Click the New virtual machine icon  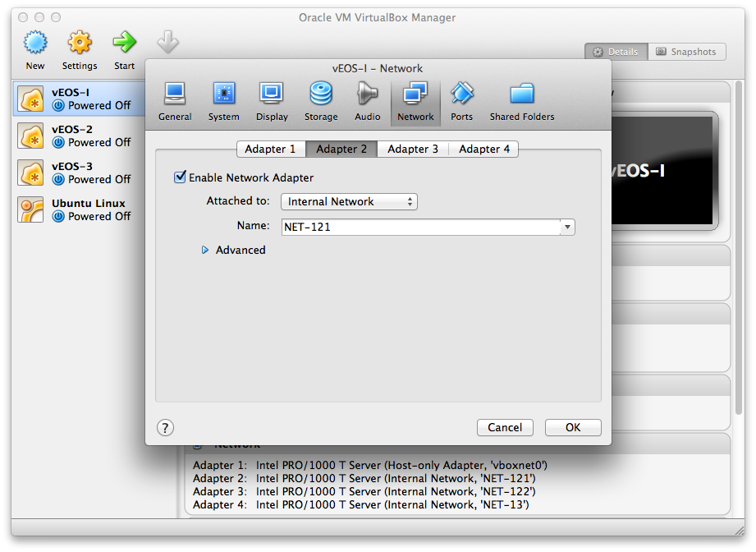pos(35,43)
